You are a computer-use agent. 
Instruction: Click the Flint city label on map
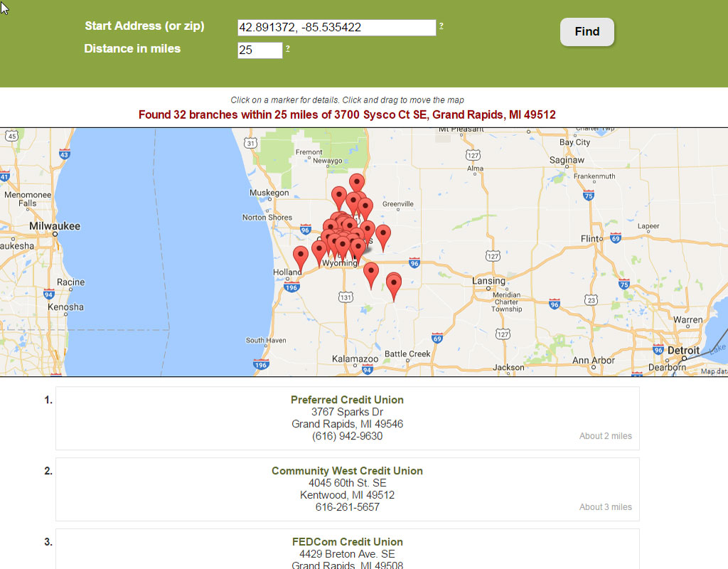point(591,238)
